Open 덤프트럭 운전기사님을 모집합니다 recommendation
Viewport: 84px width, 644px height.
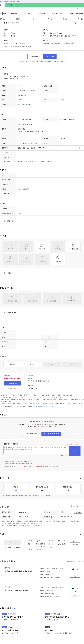pyautogui.click(x=13, y=617)
